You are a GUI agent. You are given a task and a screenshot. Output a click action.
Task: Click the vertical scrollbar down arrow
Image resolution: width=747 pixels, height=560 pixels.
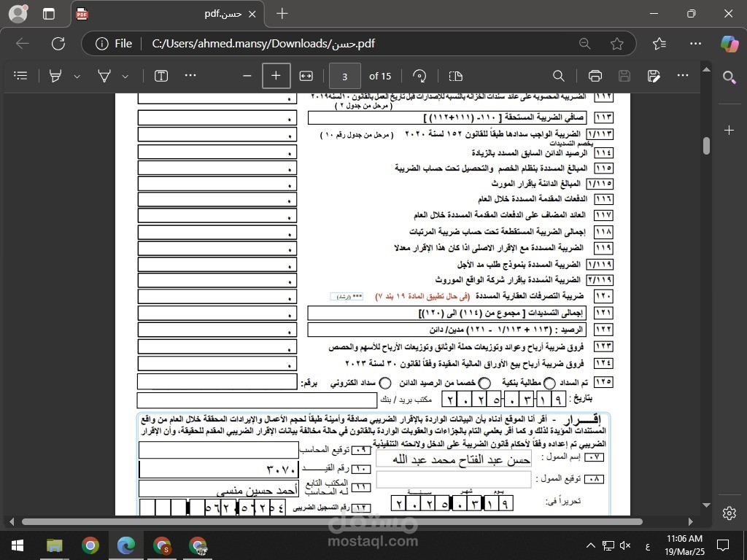706,505
